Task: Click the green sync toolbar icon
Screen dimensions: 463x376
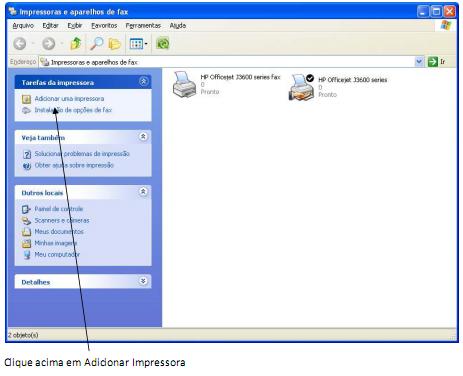Action: [163, 43]
